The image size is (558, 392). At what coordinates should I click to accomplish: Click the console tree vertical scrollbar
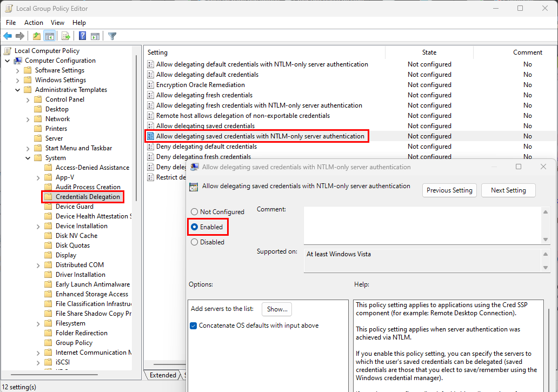click(136, 128)
